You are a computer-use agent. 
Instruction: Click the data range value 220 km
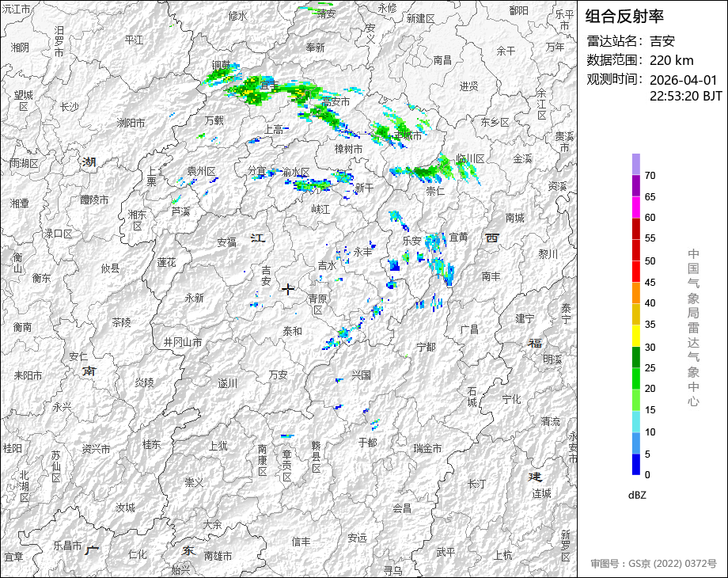(671, 60)
